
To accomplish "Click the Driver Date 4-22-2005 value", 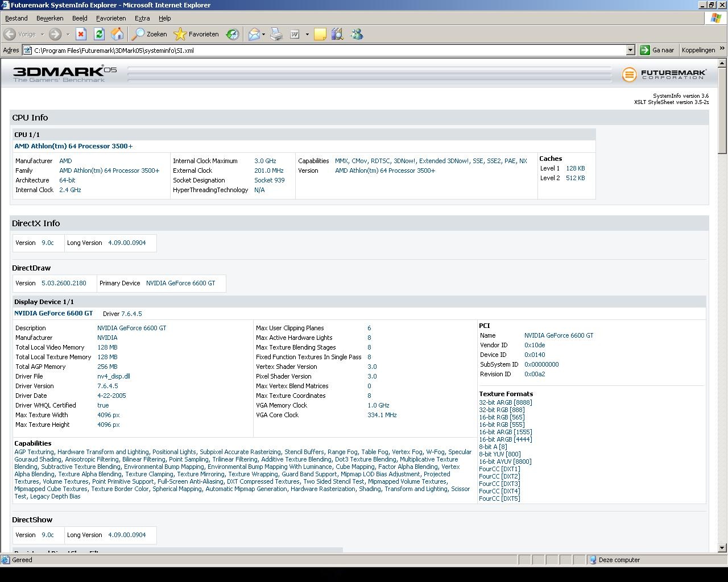I will tap(111, 396).
